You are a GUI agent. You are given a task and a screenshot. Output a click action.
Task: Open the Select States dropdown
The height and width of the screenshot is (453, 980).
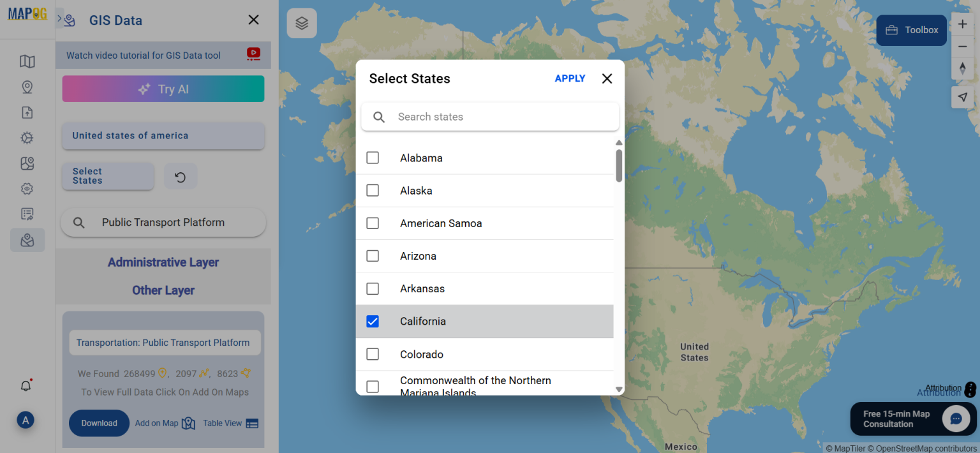[x=108, y=176]
